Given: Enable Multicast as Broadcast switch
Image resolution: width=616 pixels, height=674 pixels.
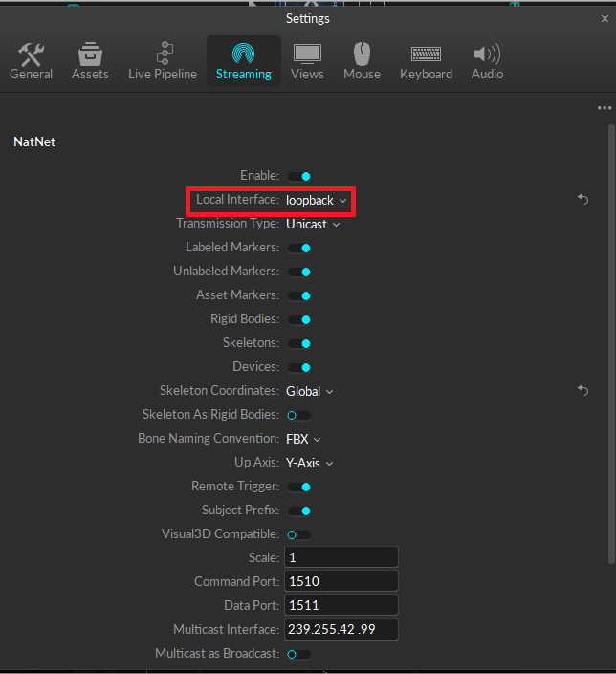Looking at the screenshot, I should (x=299, y=654).
